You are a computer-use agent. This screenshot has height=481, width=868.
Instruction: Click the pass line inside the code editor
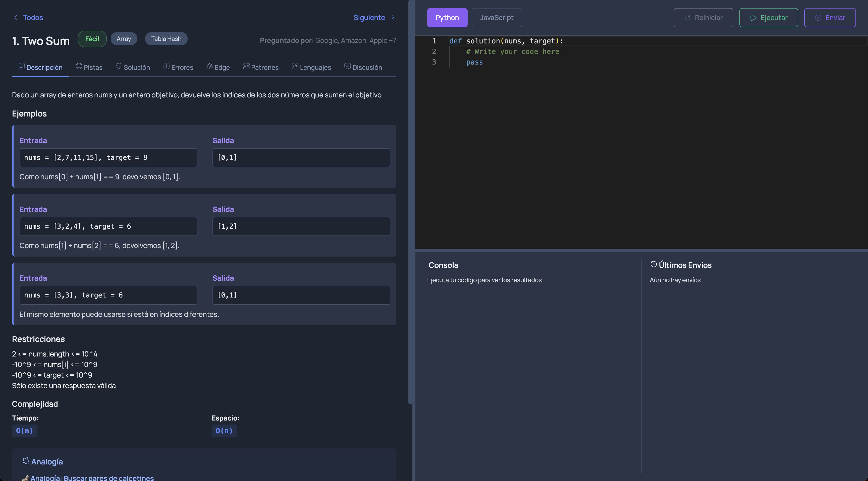pyautogui.click(x=474, y=62)
